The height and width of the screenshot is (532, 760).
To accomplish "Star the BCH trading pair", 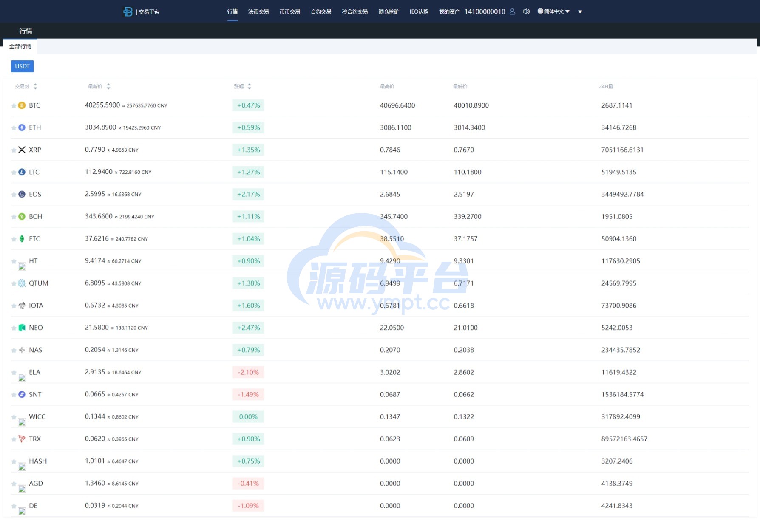I will click(x=14, y=216).
